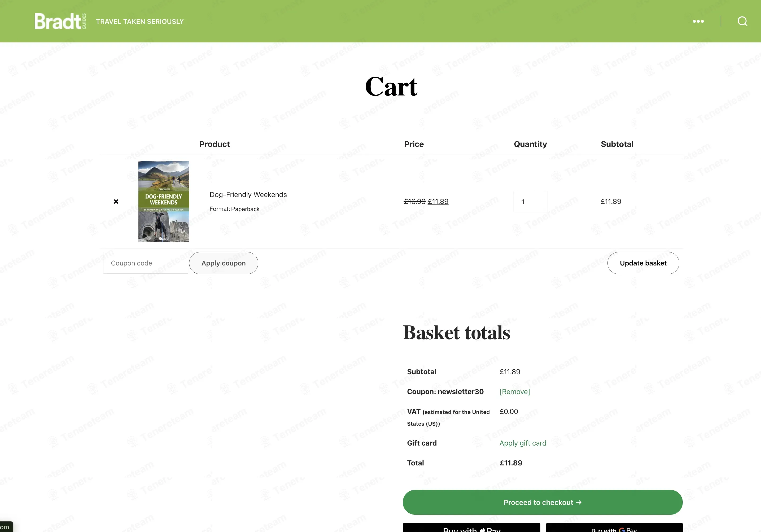Open the search magnifier icon
Image resolution: width=761 pixels, height=532 pixels.
[742, 21]
